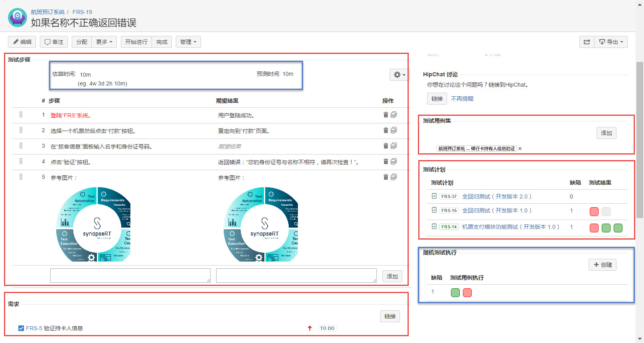This screenshot has height=343, width=644.
Task: Click the new expected result input field
Action: (x=296, y=276)
